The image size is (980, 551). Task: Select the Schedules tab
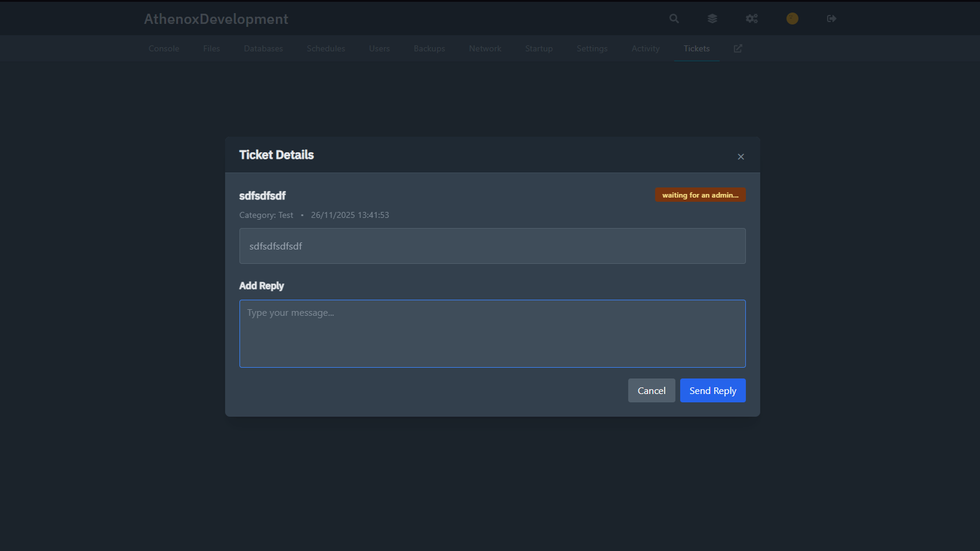tap(326, 48)
